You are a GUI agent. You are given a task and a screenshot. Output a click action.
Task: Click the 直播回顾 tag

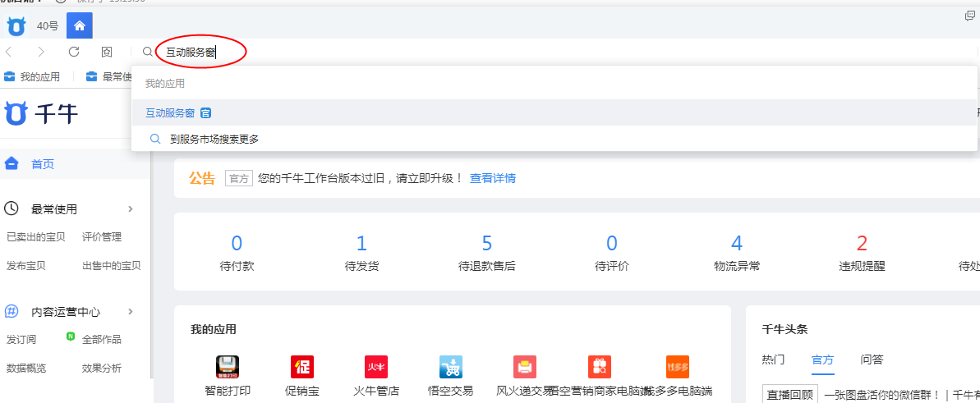tap(790, 395)
